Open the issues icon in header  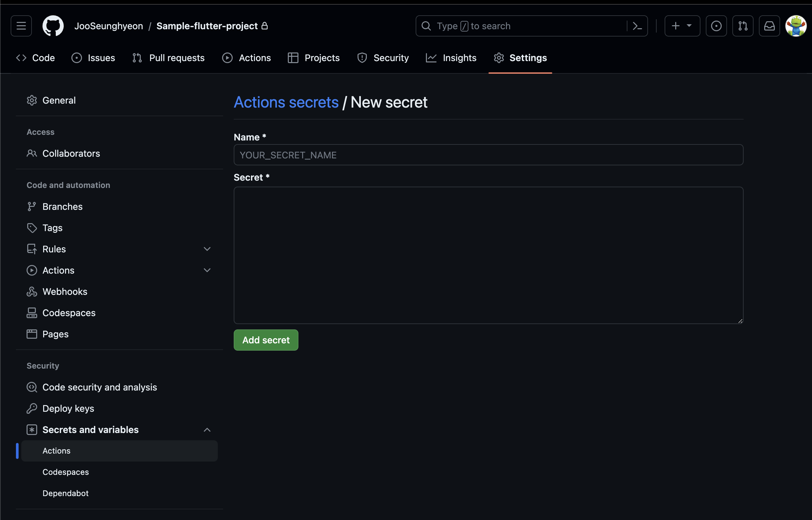point(716,26)
